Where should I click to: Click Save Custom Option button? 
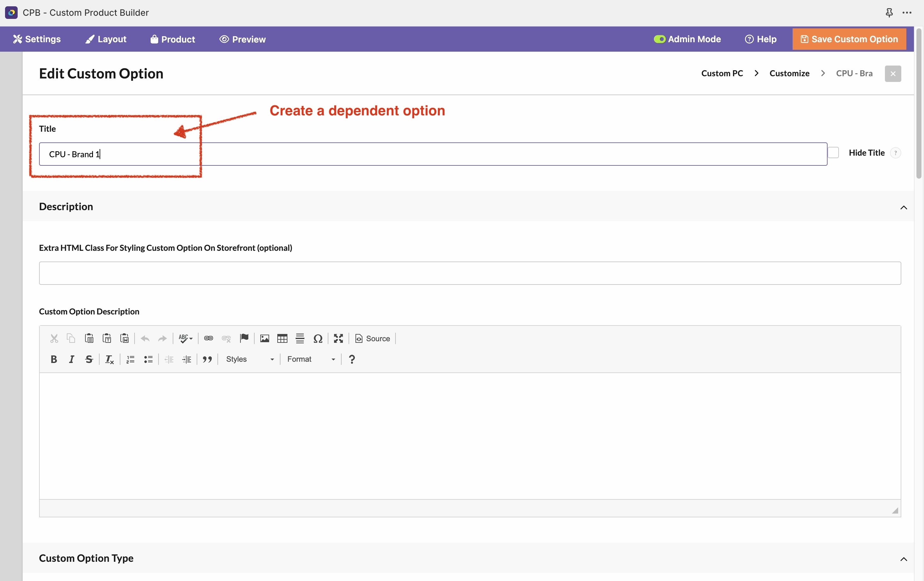849,39
